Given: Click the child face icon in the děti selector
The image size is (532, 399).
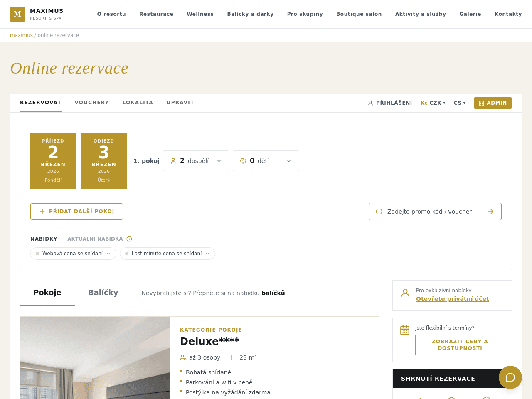Looking at the screenshot, I should coord(243,161).
